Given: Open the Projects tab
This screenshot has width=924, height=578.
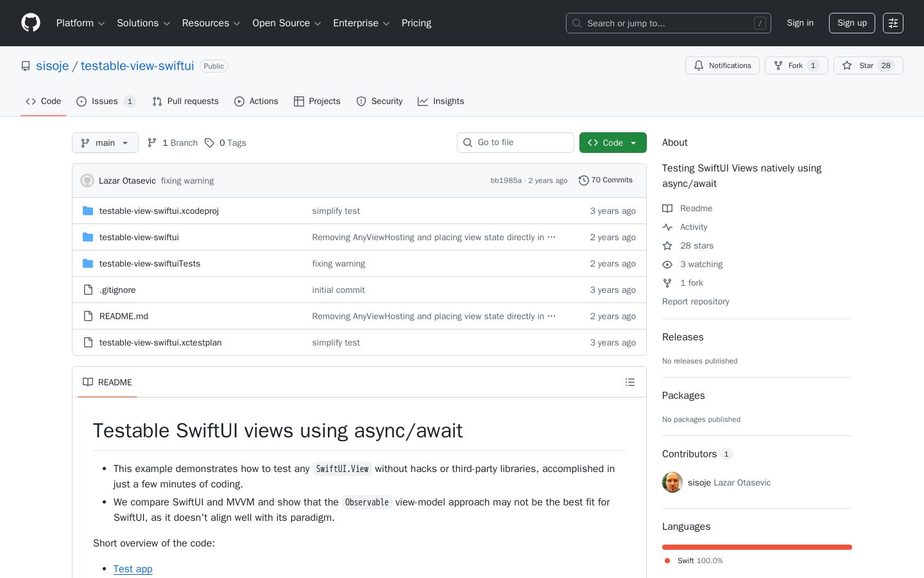Looking at the screenshot, I should pyautogui.click(x=317, y=101).
